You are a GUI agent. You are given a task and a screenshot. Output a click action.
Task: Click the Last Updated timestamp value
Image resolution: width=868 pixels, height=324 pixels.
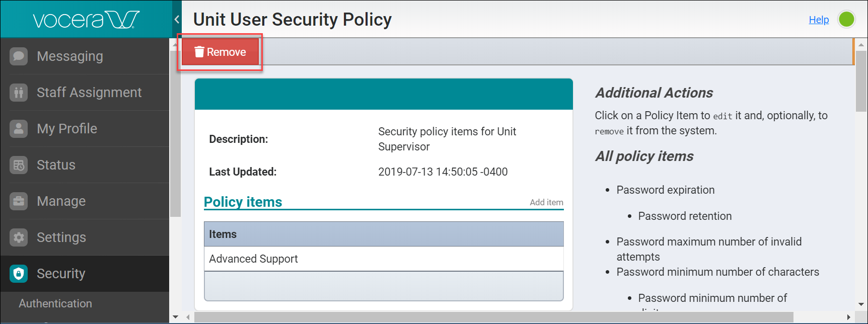pos(443,172)
